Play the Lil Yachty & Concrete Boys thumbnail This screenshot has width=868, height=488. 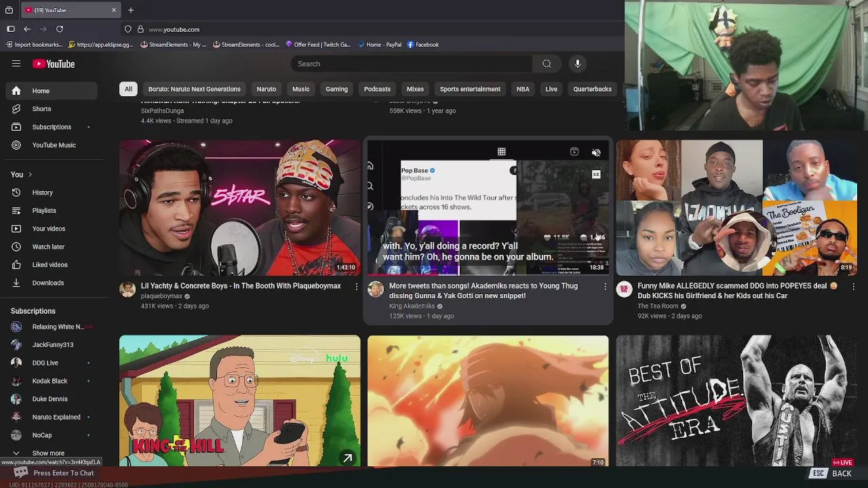[x=240, y=207]
